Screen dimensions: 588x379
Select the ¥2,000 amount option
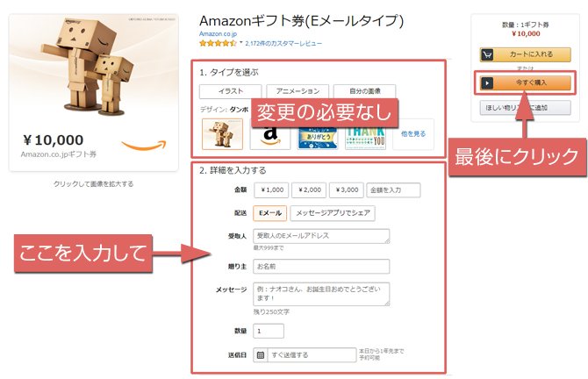(x=309, y=190)
